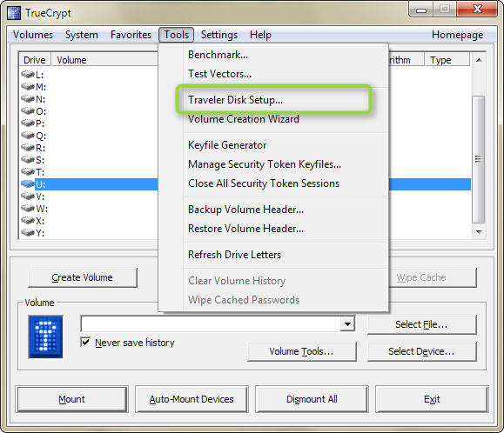Pick the W: drive icon
This screenshot has height=433, width=504.
coord(28,209)
